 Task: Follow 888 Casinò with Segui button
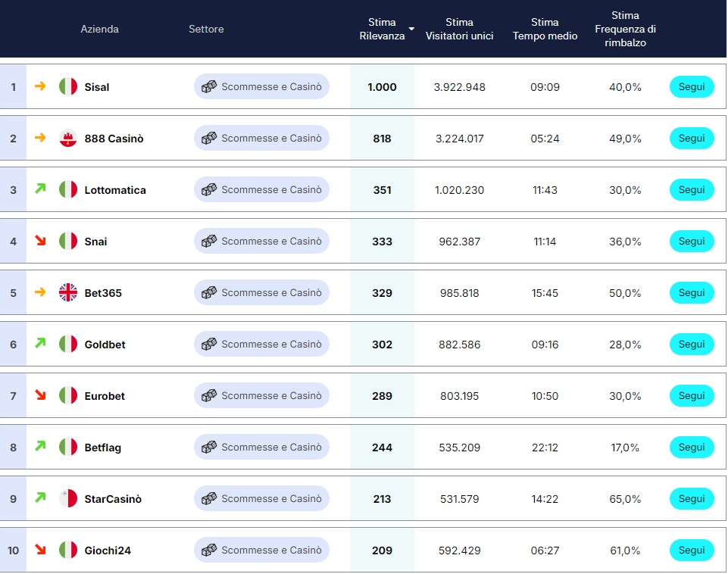(x=692, y=139)
